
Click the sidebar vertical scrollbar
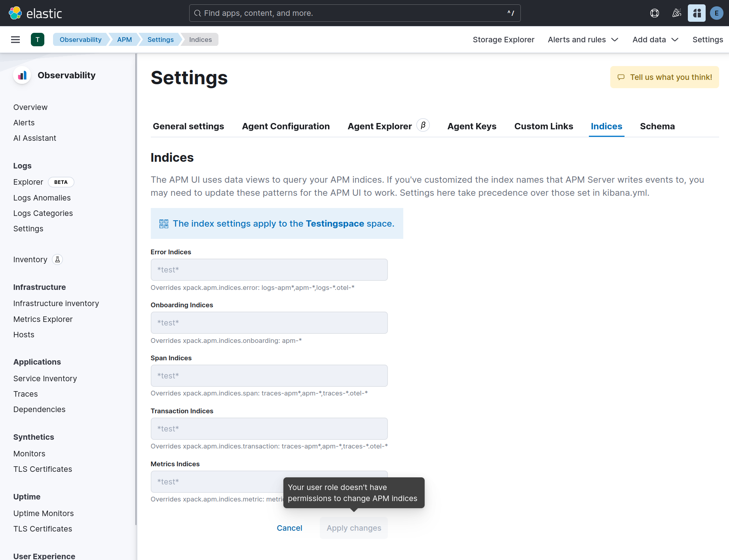tap(136, 289)
